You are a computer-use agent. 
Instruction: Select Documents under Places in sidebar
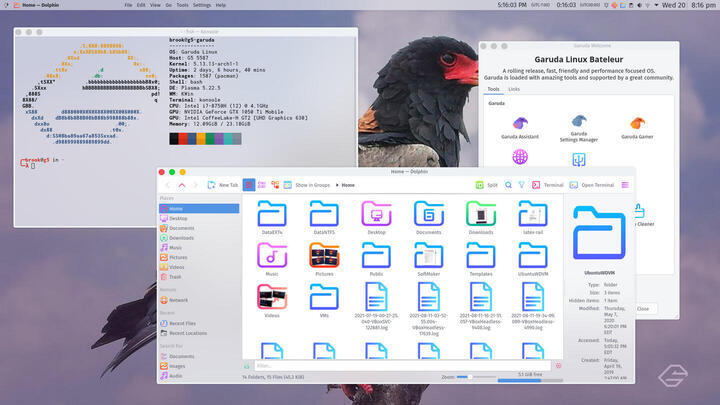(x=199, y=228)
